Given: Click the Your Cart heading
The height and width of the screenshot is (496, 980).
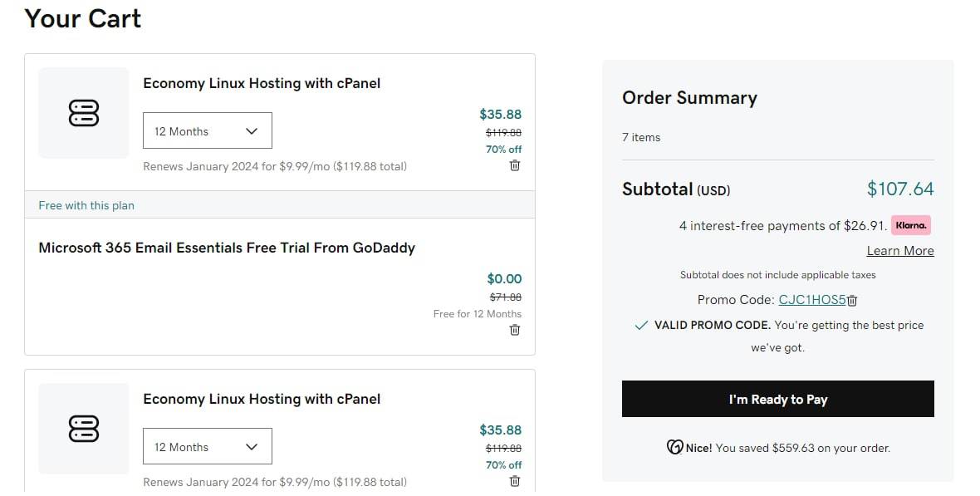Looking at the screenshot, I should [x=83, y=19].
